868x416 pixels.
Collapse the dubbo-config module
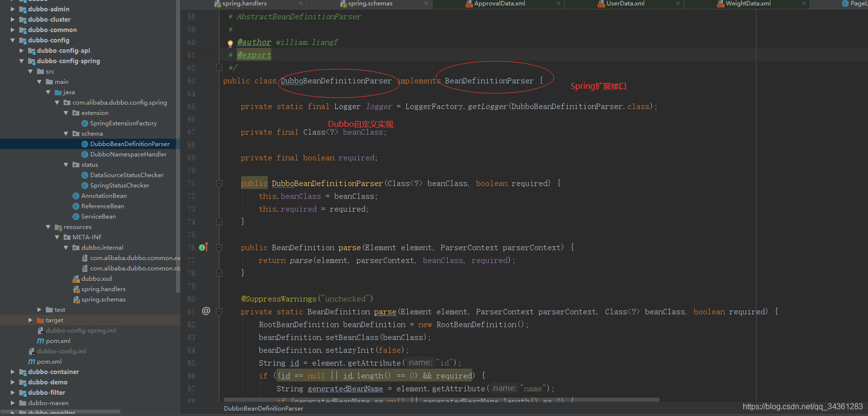coord(13,40)
